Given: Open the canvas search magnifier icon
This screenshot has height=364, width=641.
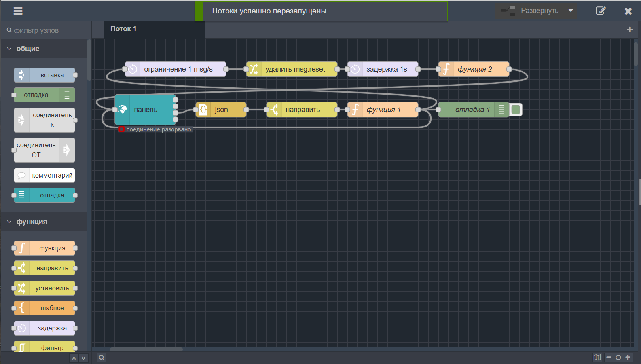Looking at the screenshot, I should click(x=102, y=358).
